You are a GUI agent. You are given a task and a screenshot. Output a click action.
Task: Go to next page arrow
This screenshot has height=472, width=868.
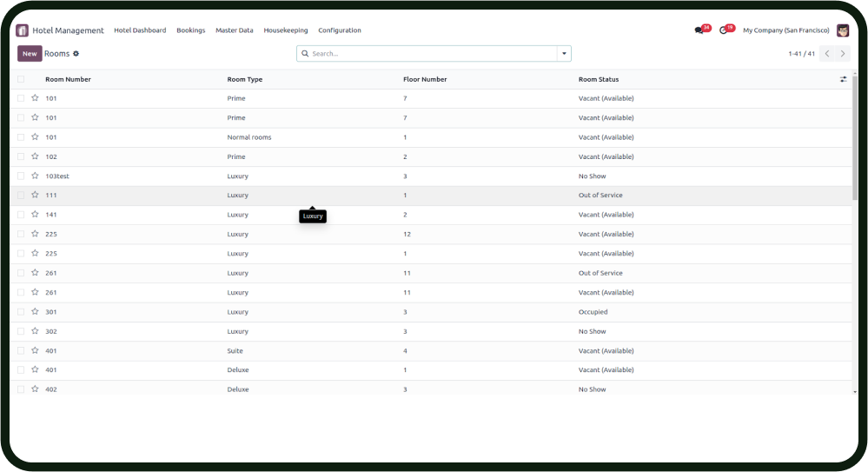pos(842,54)
